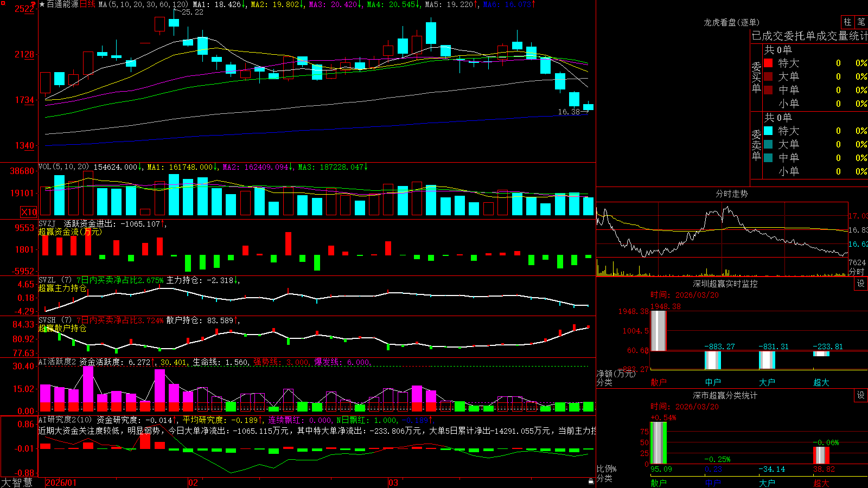The image size is (868, 488).
Task: Click the 百通能源 stock name
Action: pos(62,4)
